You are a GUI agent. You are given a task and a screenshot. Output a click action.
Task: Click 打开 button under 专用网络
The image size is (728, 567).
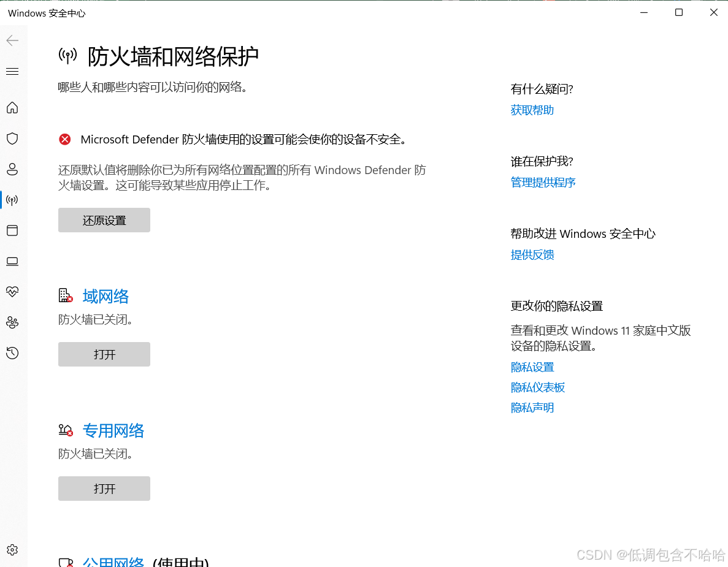[104, 488]
